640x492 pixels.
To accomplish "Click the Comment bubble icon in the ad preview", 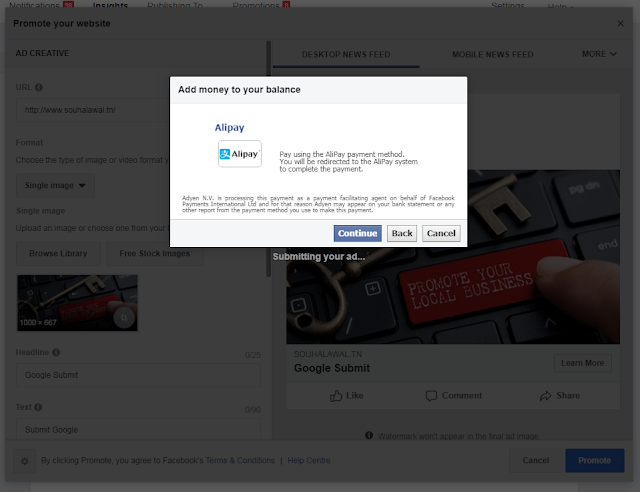I will coord(431,396).
